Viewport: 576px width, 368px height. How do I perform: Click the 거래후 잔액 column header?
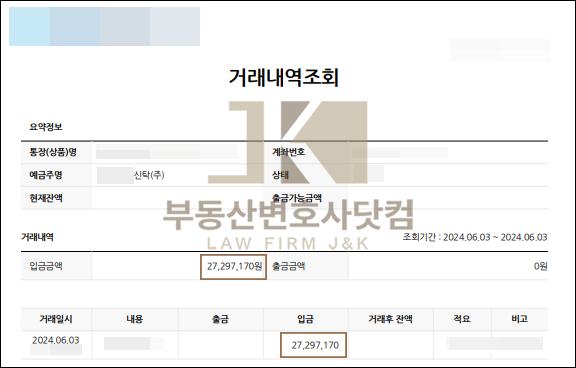(391, 319)
